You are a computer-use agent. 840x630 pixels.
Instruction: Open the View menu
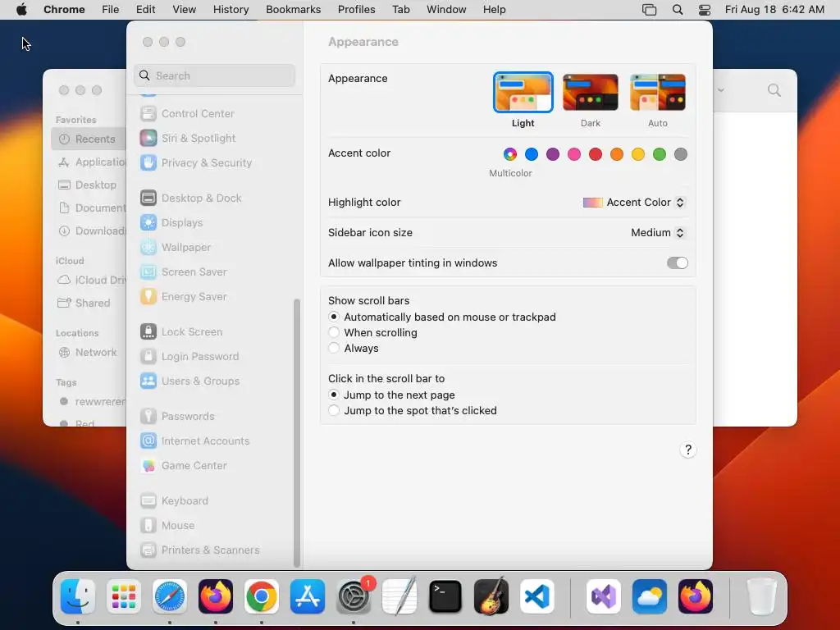(184, 10)
